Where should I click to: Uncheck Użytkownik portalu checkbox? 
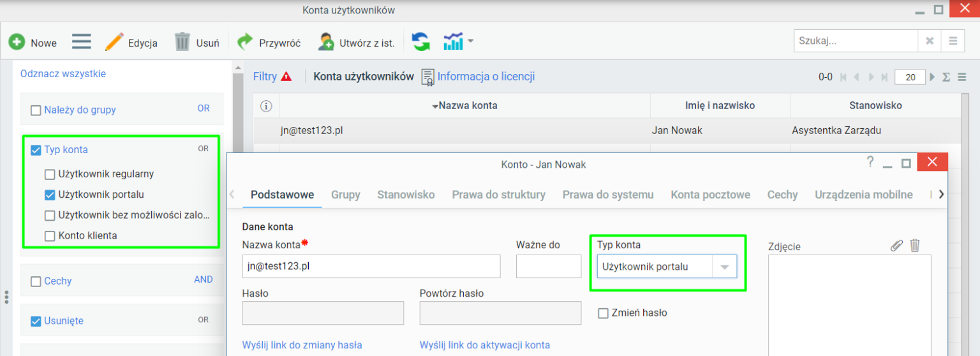click(50, 195)
